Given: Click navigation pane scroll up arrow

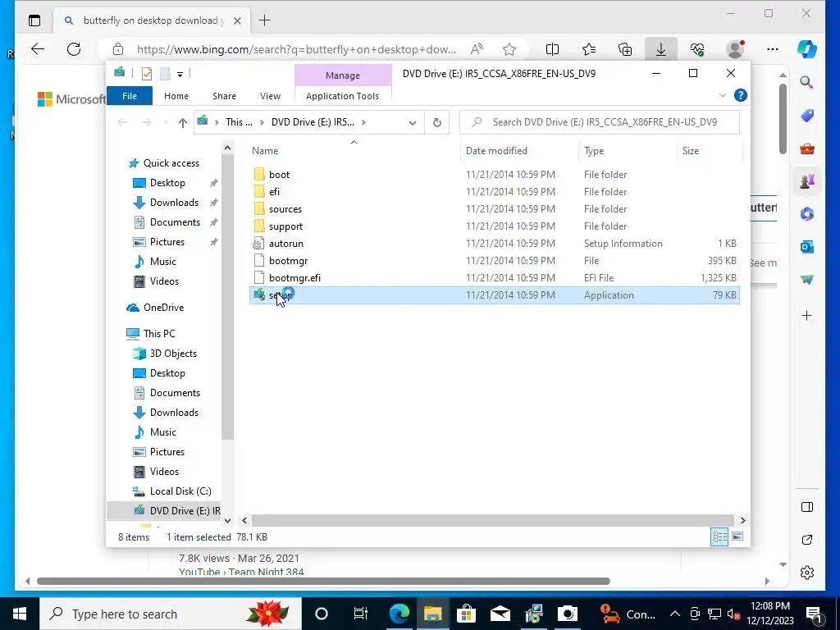Looking at the screenshot, I should [x=228, y=148].
